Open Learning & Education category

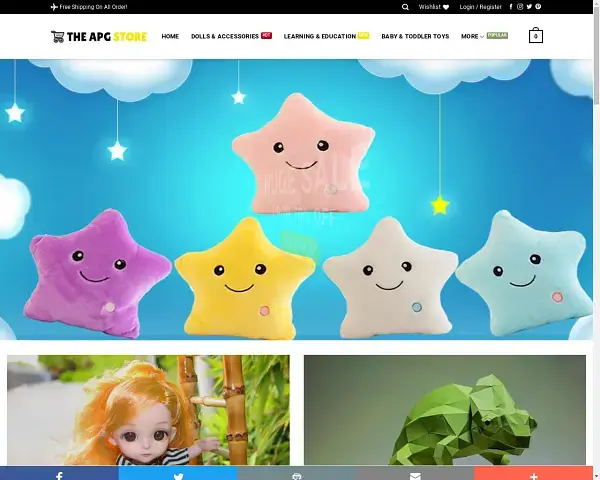click(x=320, y=37)
